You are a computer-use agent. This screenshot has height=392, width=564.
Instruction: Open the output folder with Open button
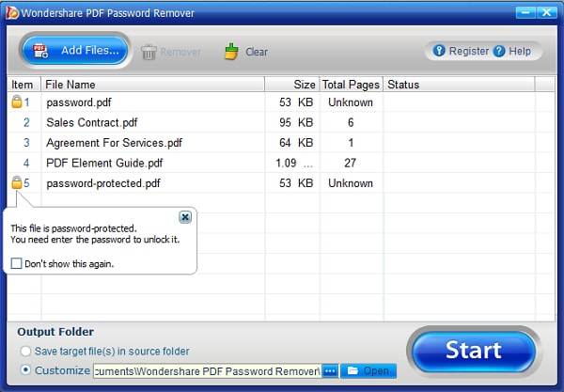tap(368, 370)
